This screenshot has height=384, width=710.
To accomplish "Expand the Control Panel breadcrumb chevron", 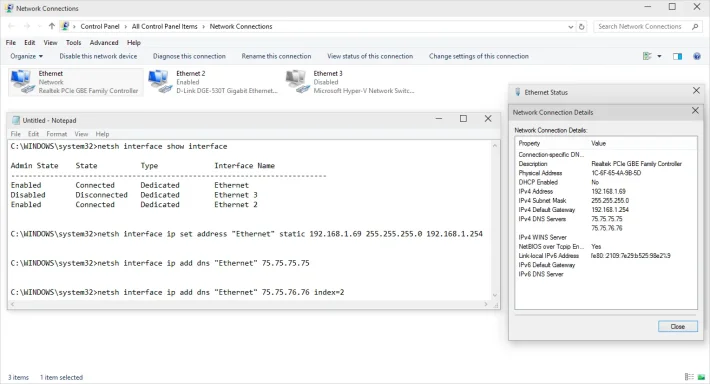I will (125, 27).
